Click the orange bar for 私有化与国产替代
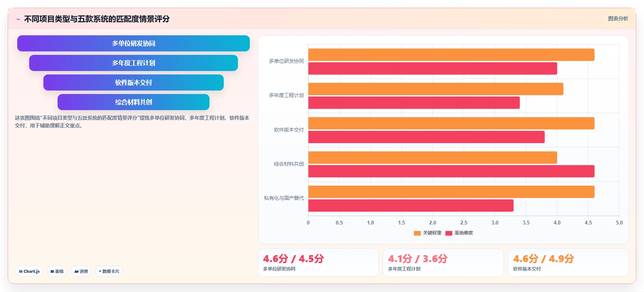The height and width of the screenshot is (292, 644). pos(451,192)
